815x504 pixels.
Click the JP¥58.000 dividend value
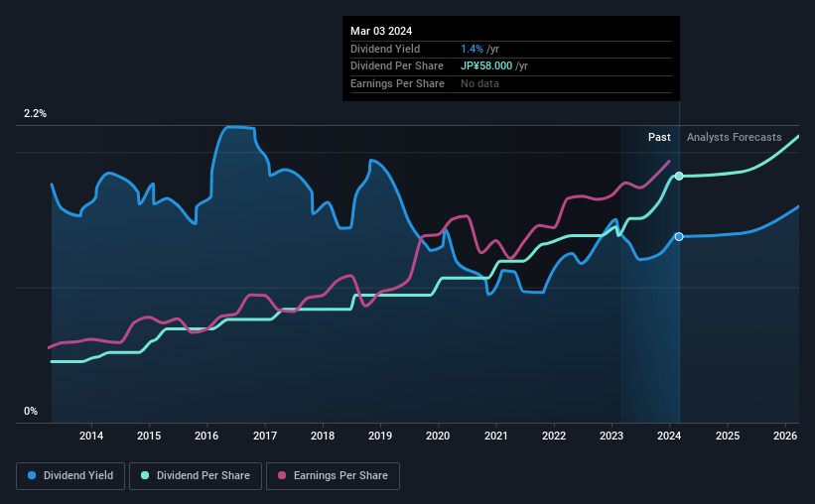[486, 66]
